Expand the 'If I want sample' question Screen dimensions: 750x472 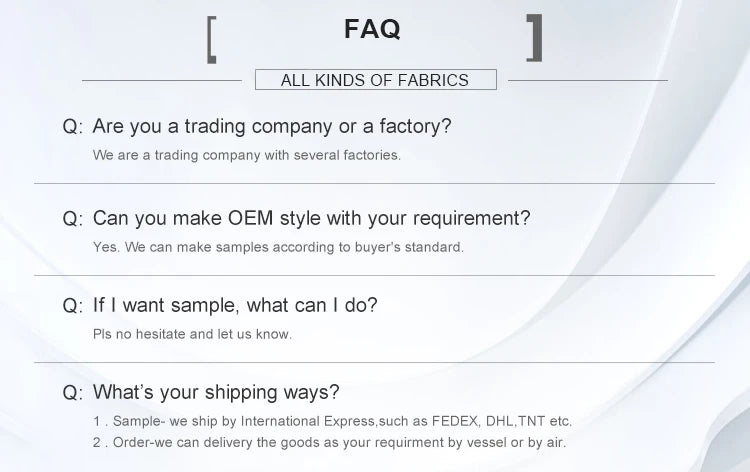[x=235, y=305]
